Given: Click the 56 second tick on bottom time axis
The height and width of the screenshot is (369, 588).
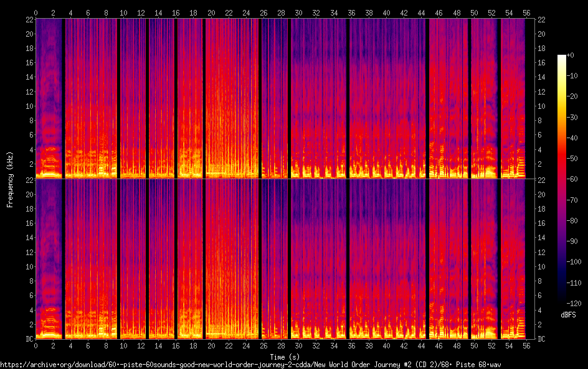Looking at the screenshot, I should coord(526,345).
